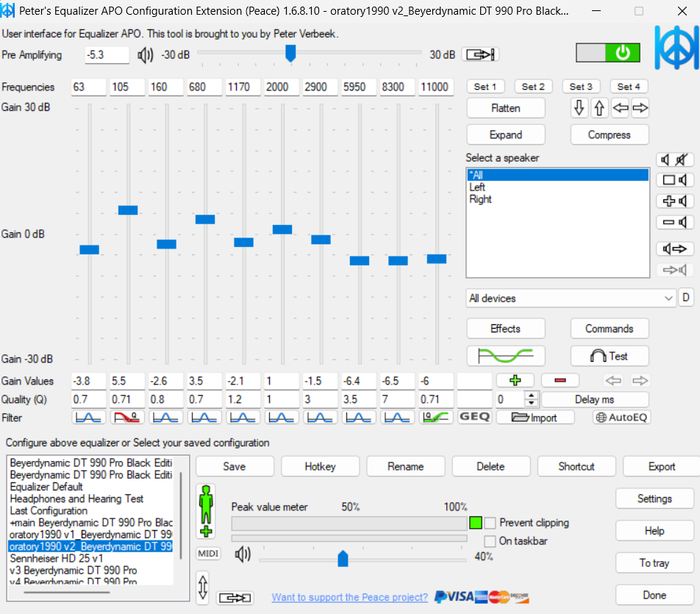Click the bottom-left interface toggle arrow button

point(235,597)
